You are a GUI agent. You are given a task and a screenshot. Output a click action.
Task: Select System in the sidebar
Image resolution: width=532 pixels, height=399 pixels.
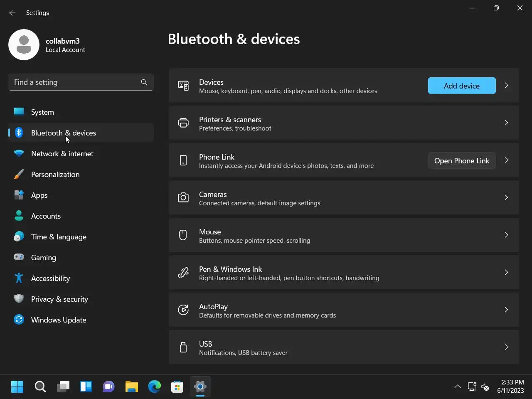pyautogui.click(x=81, y=112)
